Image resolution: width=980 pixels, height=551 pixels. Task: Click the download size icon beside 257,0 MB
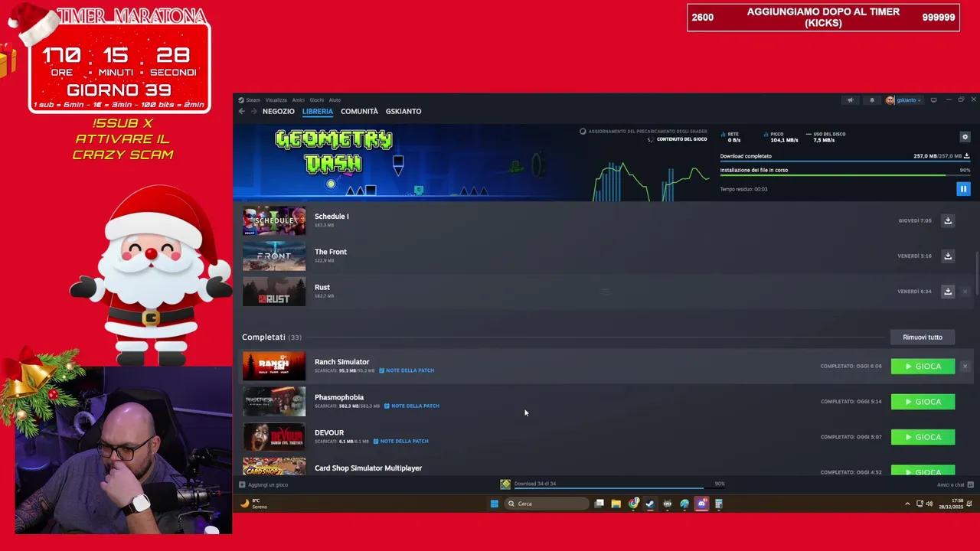(967, 156)
